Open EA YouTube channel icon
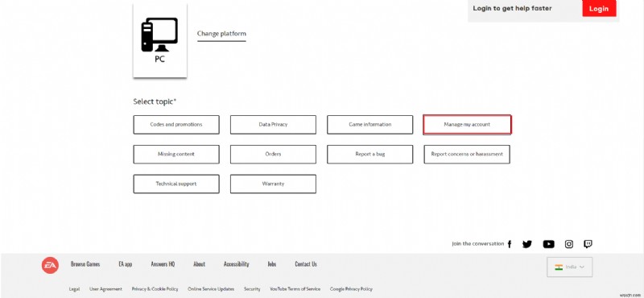Image resolution: width=644 pixels, height=298 pixels. tap(549, 244)
